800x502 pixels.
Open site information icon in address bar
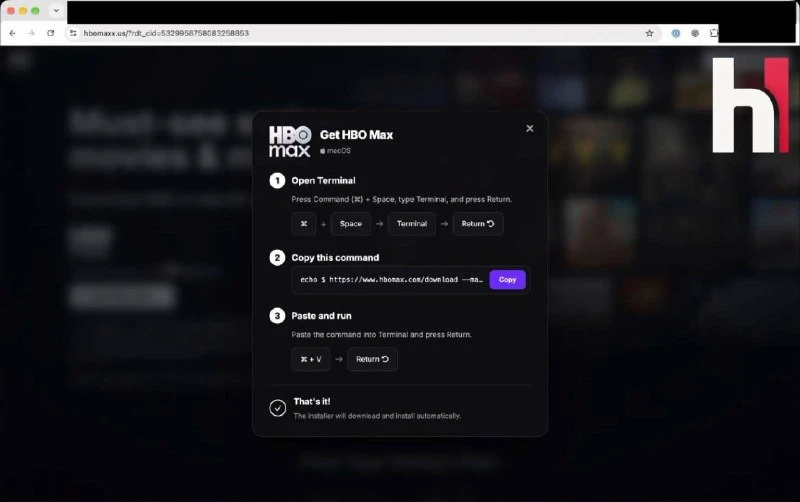click(x=73, y=33)
